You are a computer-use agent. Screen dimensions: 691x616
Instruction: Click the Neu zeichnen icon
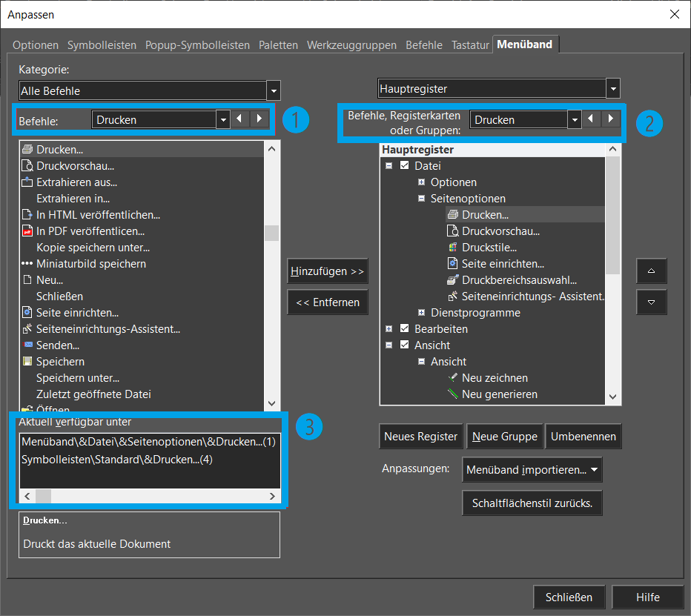pyautogui.click(x=452, y=377)
